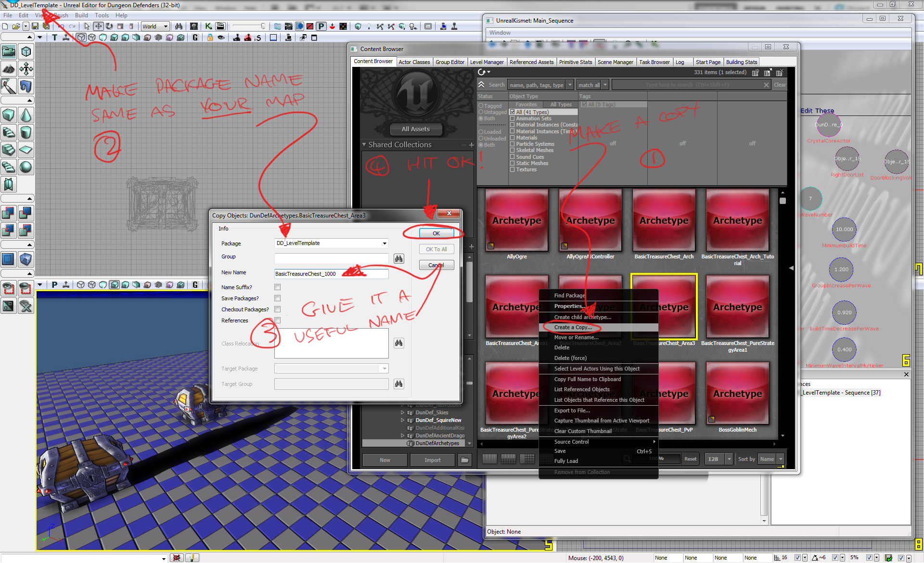Click folder icon next to Import button

pyautogui.click(x=465, y=460)
